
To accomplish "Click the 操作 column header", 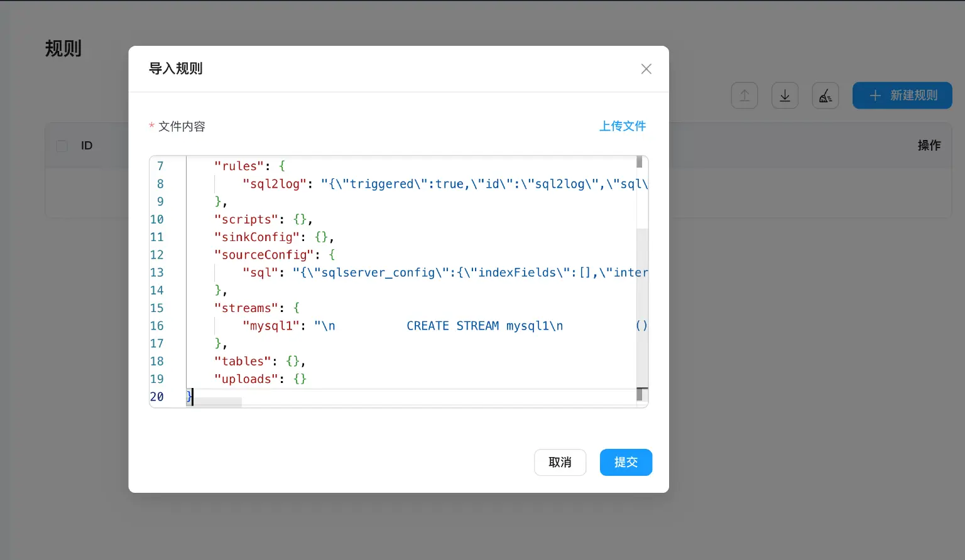I will 929,146.
